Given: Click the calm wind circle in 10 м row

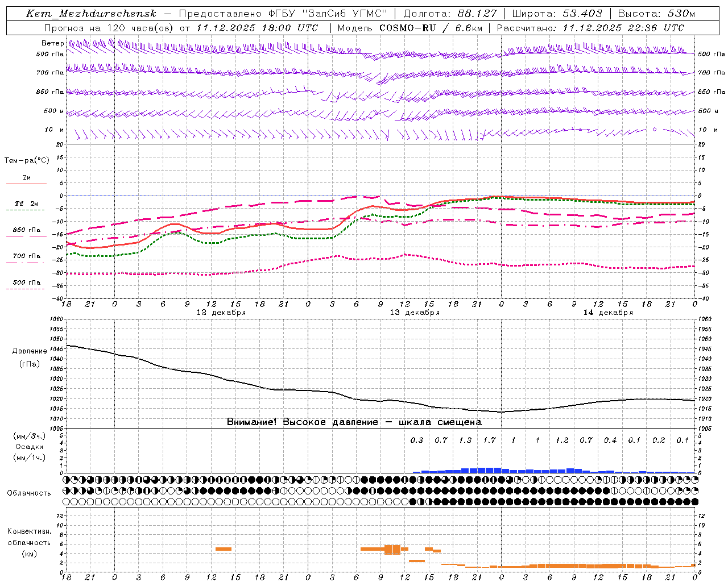Looking at the screenshot, I should 654,130.
